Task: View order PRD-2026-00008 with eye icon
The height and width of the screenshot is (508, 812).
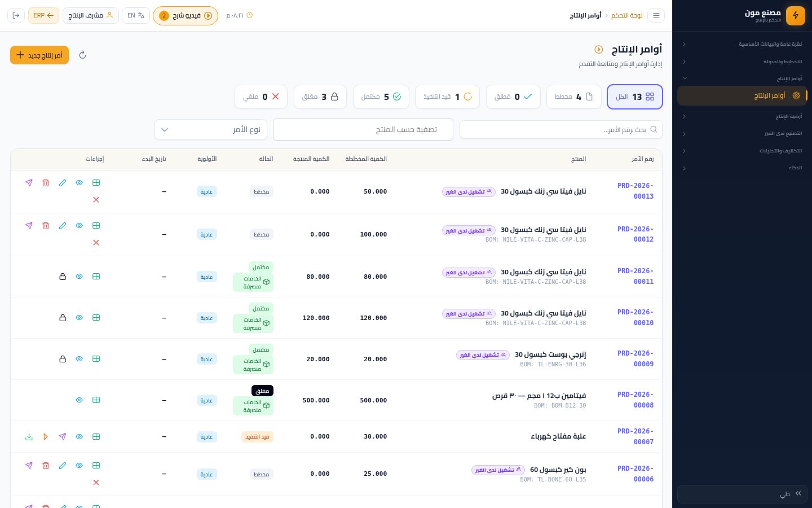Action: 80,400
